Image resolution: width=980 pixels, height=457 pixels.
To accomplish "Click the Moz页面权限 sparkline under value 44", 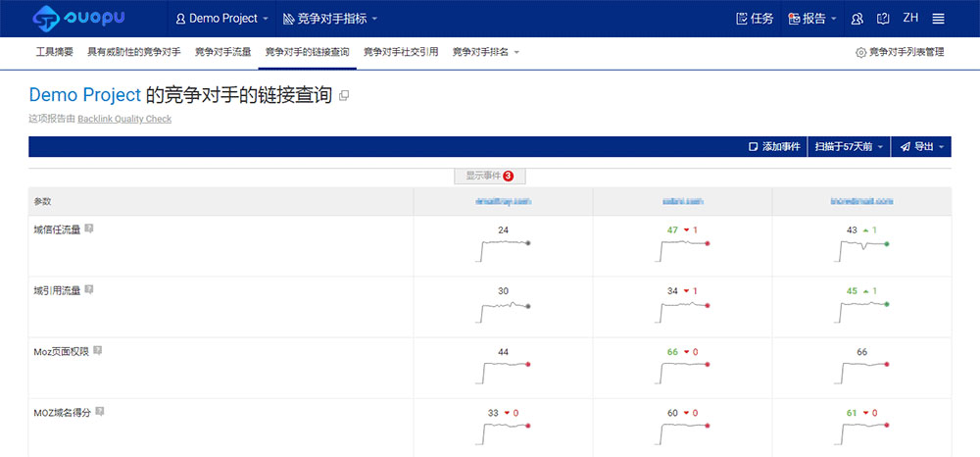I will click(503, 373).
